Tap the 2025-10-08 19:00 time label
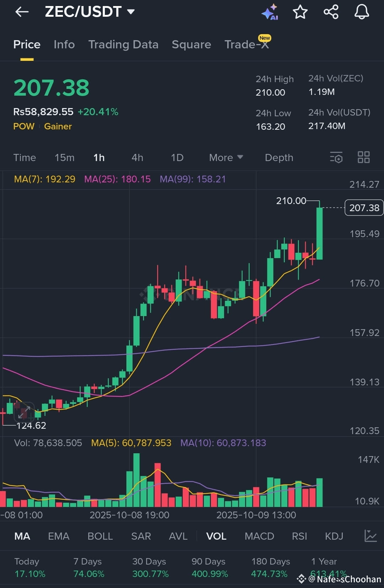Image resolution: width=384 pixels, height=588 pixels. point(129,515)
